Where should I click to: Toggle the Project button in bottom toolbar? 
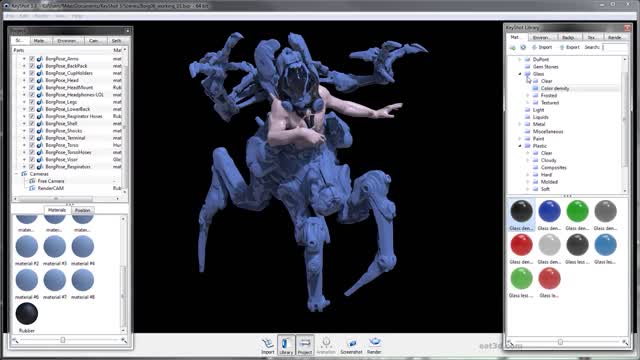pyautogui.click(x=305, y=346)
